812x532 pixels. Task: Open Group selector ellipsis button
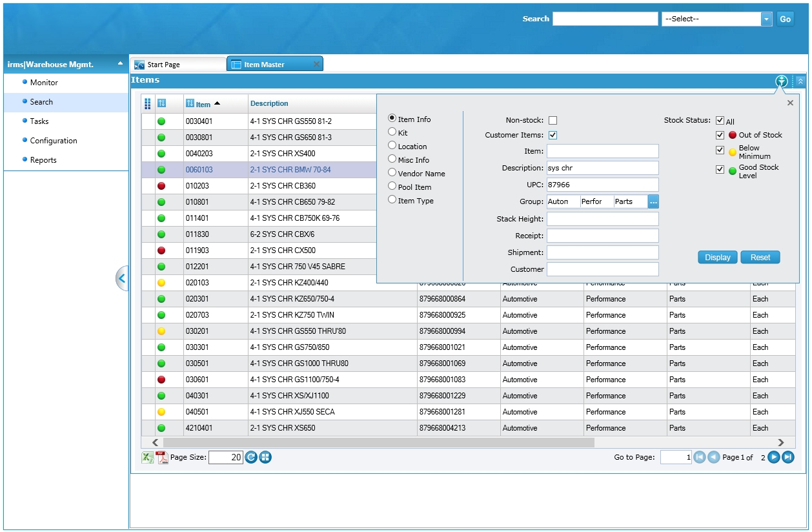click(653, 202)
